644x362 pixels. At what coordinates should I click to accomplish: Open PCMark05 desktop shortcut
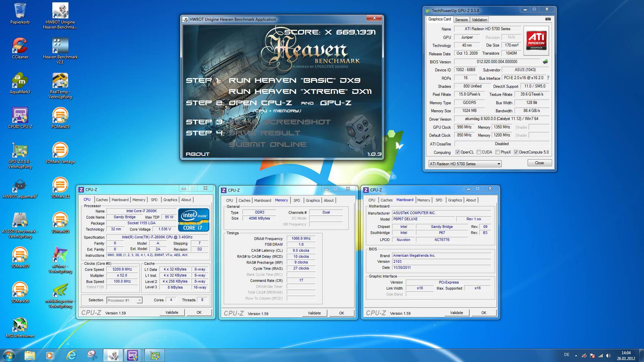click(x=60, y=118)
